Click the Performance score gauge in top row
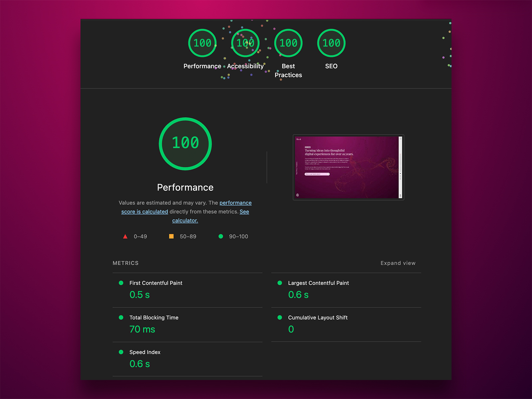This screenshot has width=532, height=399. coord(202,43)
